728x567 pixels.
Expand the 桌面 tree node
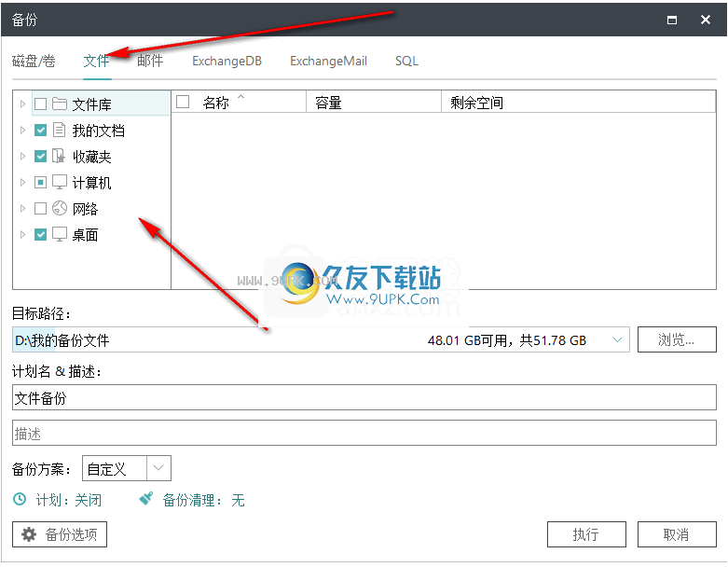pyautogui.click(x=22, y=234)
